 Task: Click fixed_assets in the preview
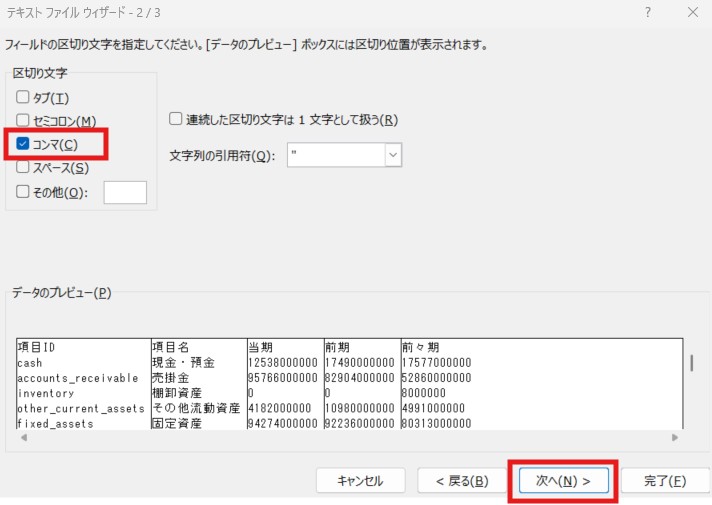[55, 423]
